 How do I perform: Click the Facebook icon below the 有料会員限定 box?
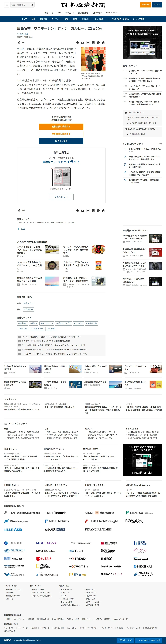tap(98, 211)
